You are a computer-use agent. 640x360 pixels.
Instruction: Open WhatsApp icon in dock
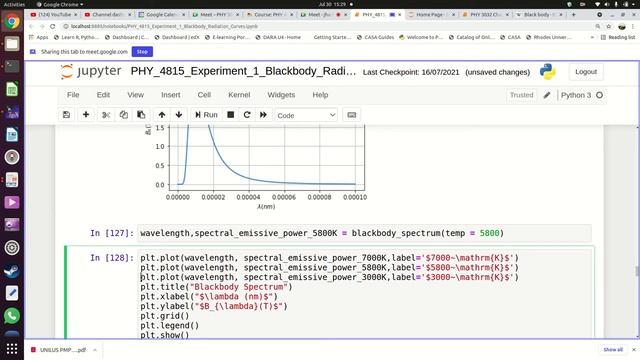click(x=12, y=316)
